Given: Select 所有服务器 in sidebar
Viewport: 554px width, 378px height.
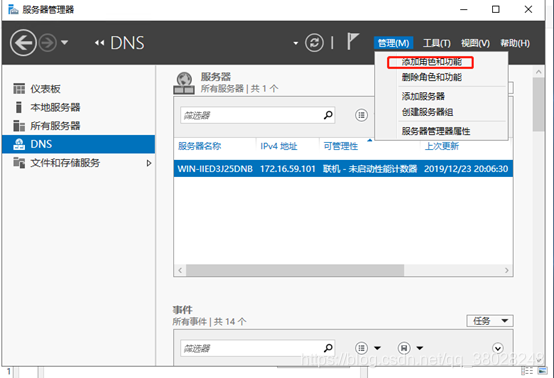Looking at the screenshot, I should 55,125.
